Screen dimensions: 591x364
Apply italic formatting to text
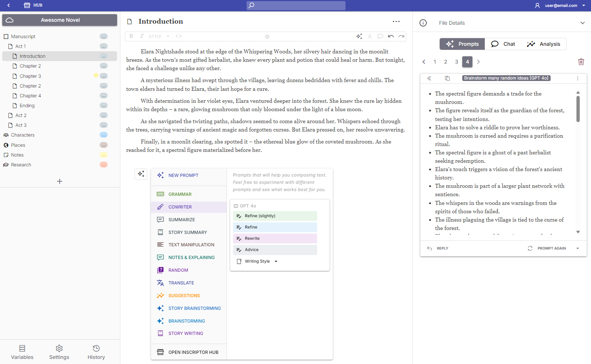141,36
